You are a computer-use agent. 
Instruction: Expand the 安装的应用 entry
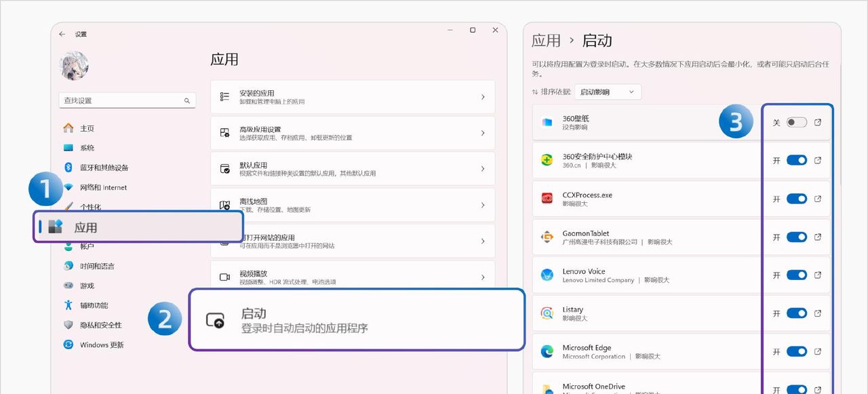(353, 96)
